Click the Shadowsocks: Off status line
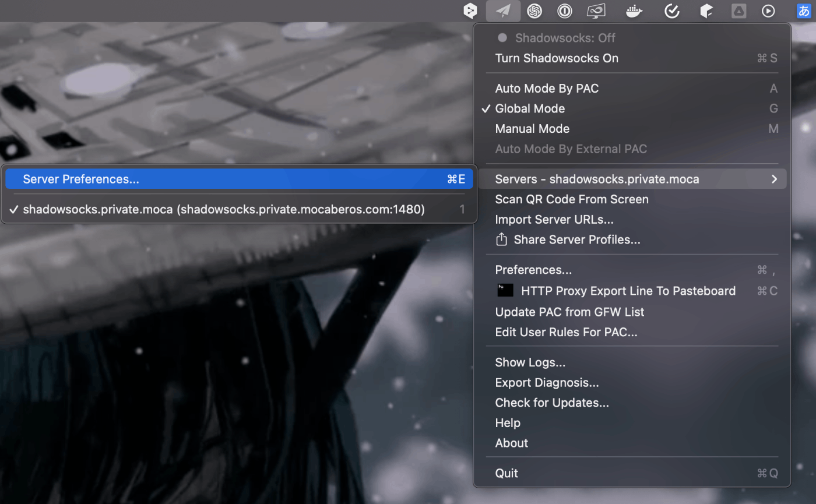The image size is (816, 504). coord(631,38)
